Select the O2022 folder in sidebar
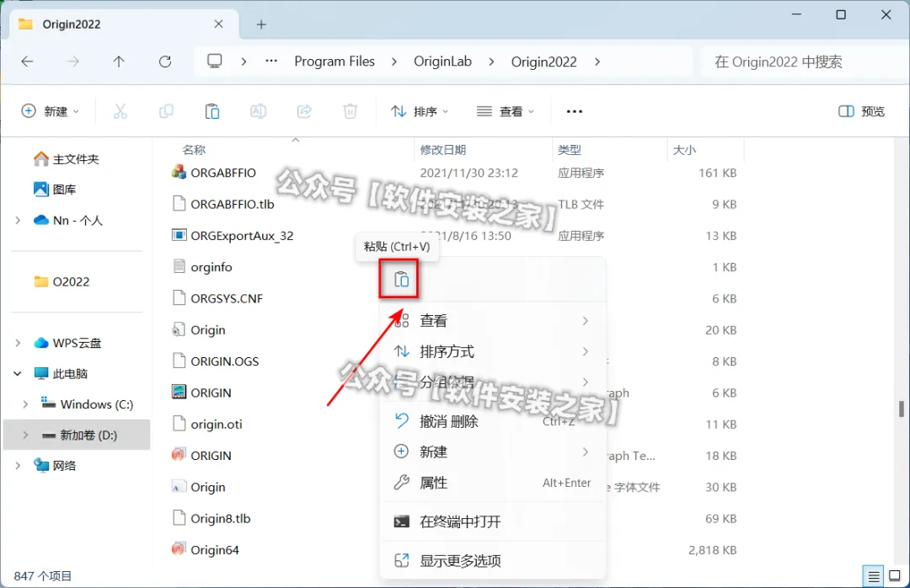This screenshot has height=588, width=910. 62,281
